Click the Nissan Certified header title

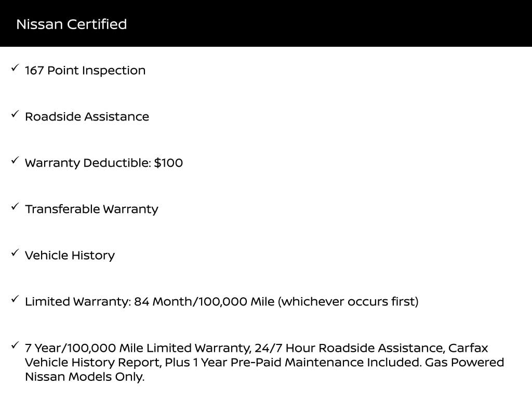71,24
